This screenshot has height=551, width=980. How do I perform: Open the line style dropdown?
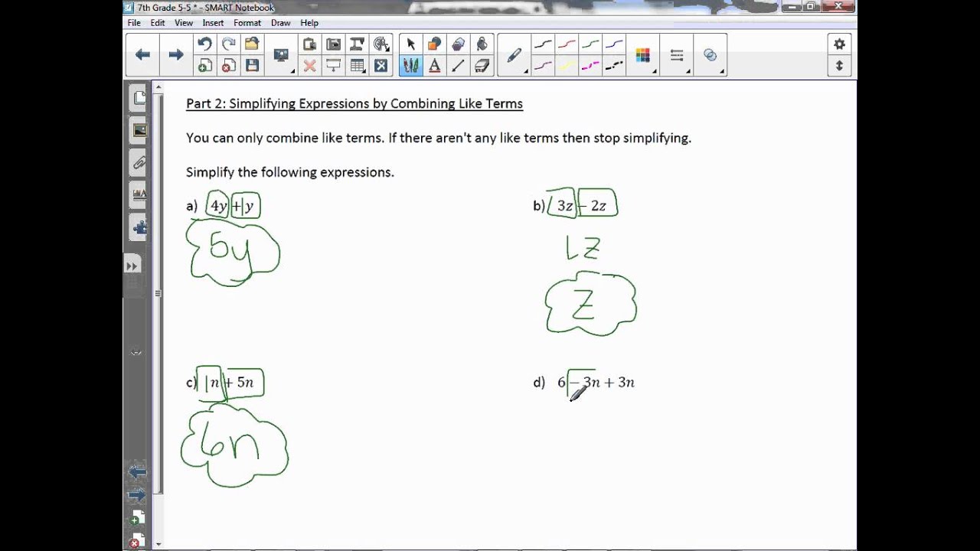678,55
